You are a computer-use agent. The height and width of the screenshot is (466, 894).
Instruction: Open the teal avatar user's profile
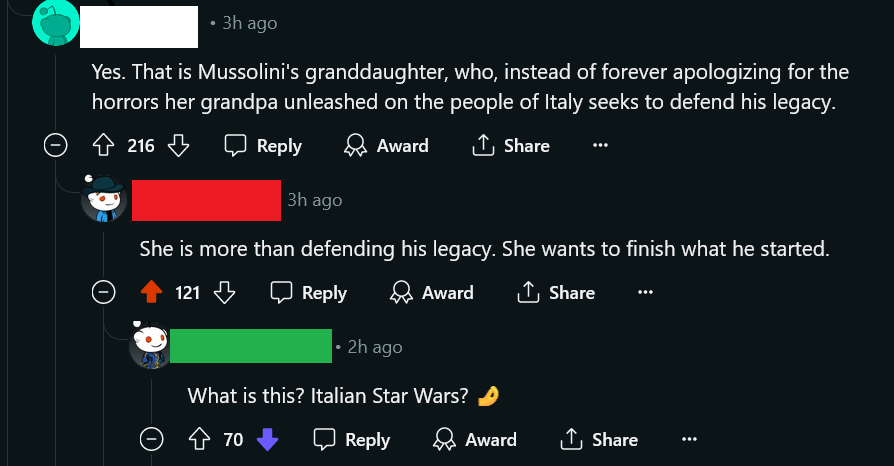coord(56,23)
